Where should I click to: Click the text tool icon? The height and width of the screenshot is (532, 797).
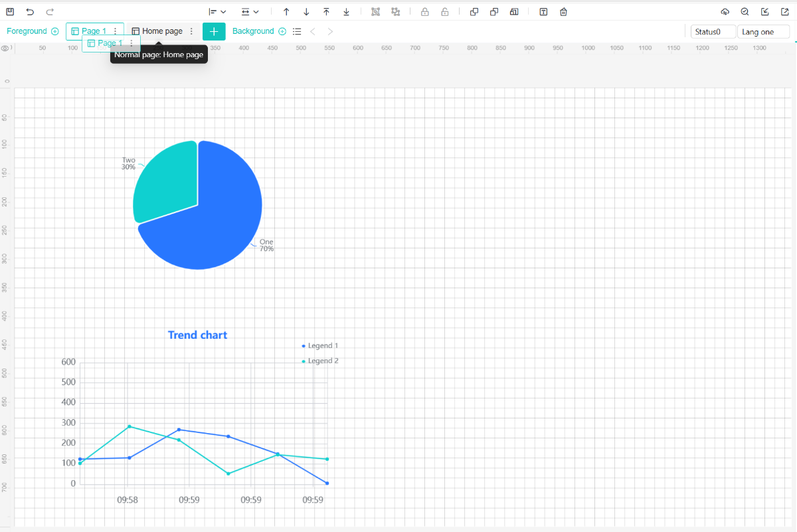tap(543, 11)
